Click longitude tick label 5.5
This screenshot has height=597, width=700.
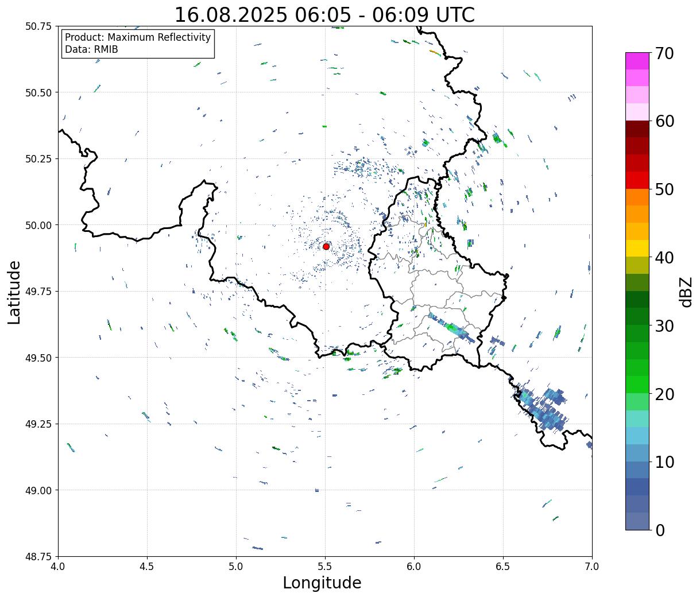click(x=325, y=567)
